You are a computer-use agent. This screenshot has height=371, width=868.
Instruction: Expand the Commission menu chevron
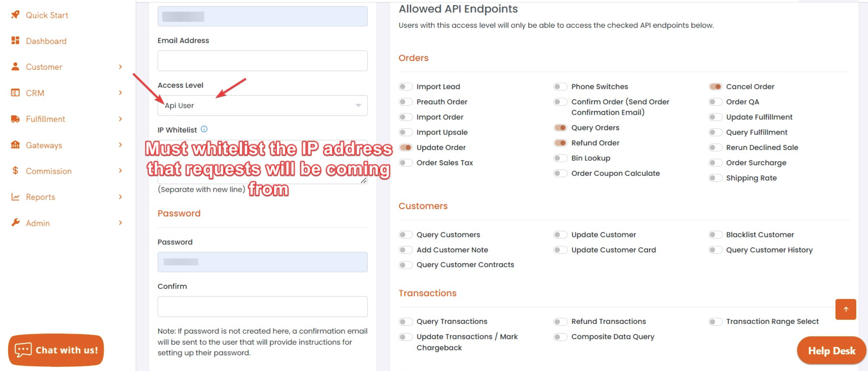pos(120,171)
